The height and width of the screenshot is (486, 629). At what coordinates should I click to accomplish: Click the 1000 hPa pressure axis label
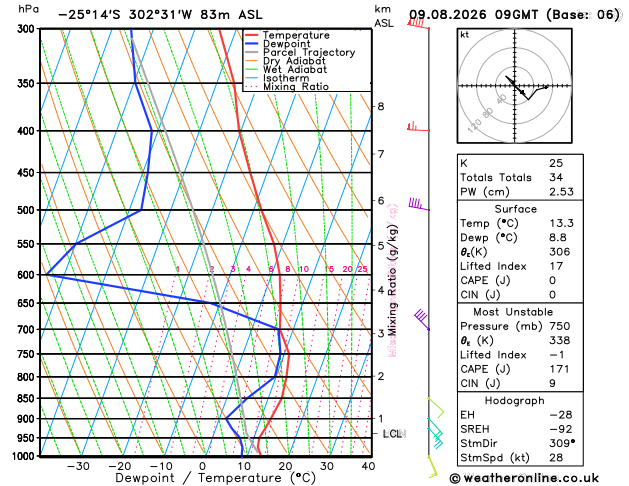click(25, 456)
